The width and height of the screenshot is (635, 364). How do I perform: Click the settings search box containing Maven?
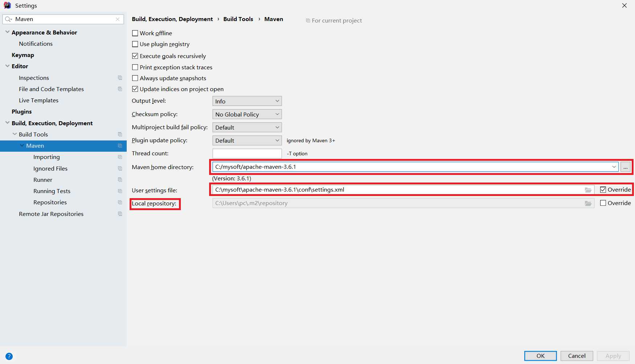click(x=63, y=19)
